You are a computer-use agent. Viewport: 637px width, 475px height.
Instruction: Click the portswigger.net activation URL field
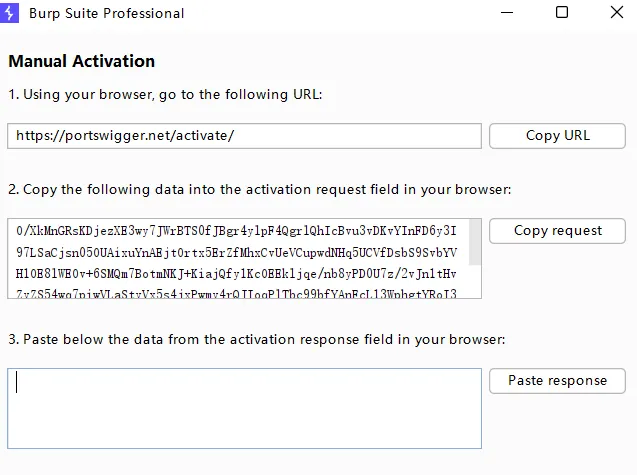point(244,136)
